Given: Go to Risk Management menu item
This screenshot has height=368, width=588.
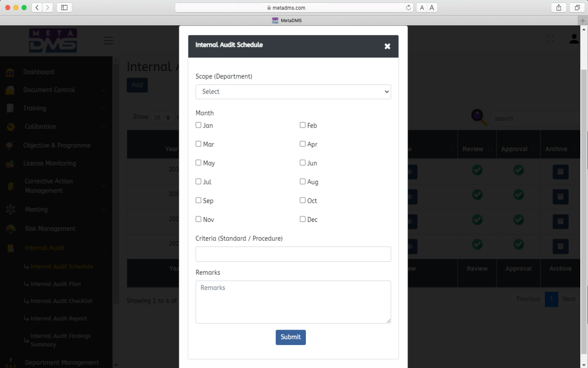Looking at the screenshot, I should click(50, 229).
